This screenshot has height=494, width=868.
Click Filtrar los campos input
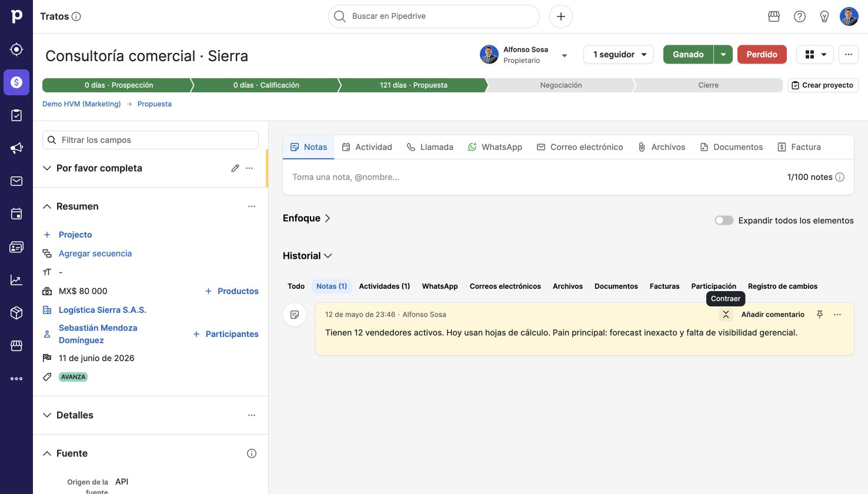tap(151, 140)
